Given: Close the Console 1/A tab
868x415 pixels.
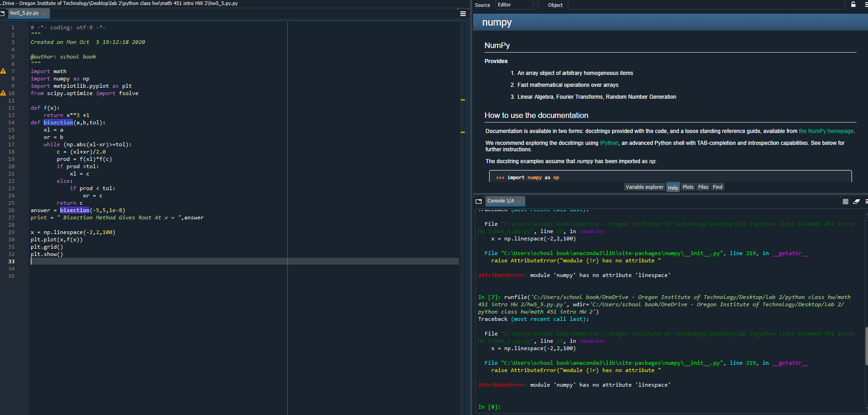Looking at the screenshot, I should (x=520, y=202).
